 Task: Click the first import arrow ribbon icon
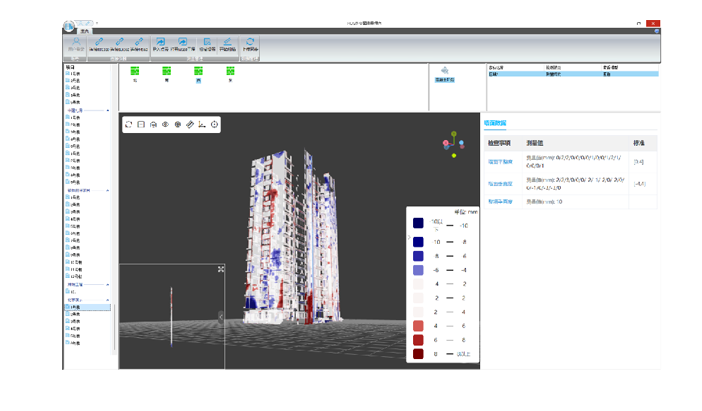160,42
